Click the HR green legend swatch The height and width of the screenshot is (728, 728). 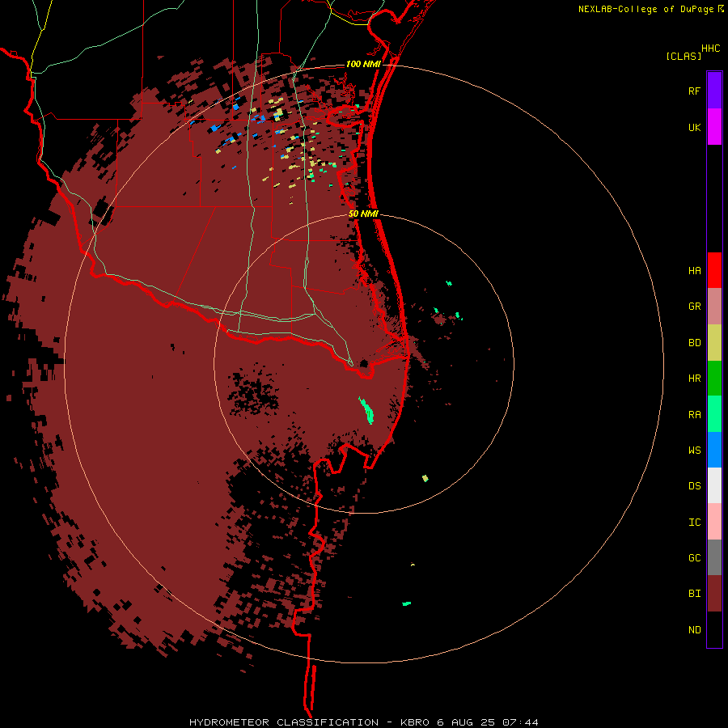[x=714, y=379]
